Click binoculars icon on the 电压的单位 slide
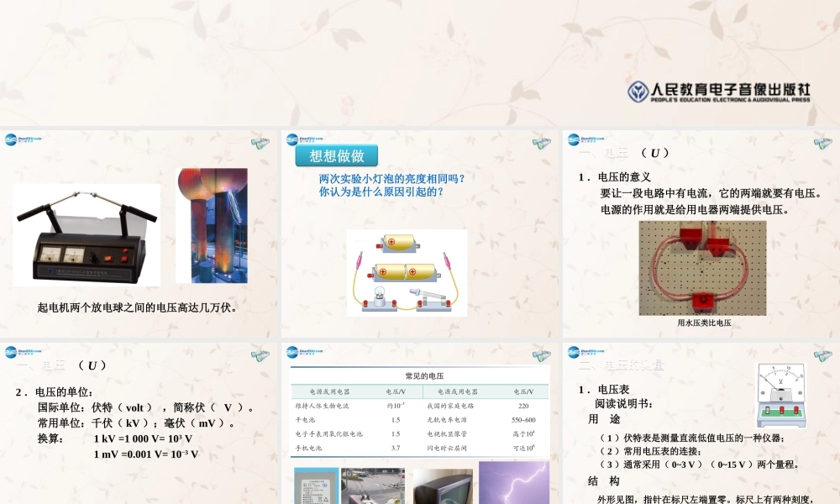Viewport: 840px width, 504px height. (260, 356)
